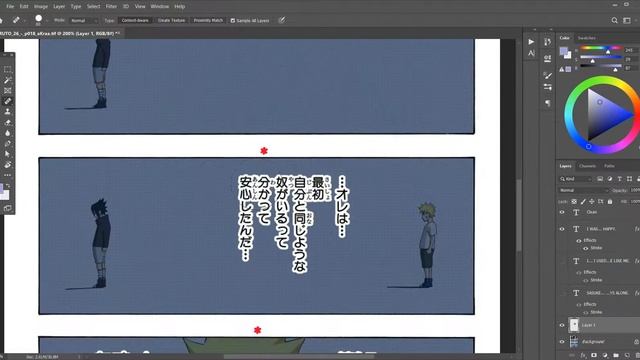The width and height of the screenshot is (640, 360).
Task: Toggle Effects visibility under 'I WAS... HAPPY.' layer
Action: point(578,240)
